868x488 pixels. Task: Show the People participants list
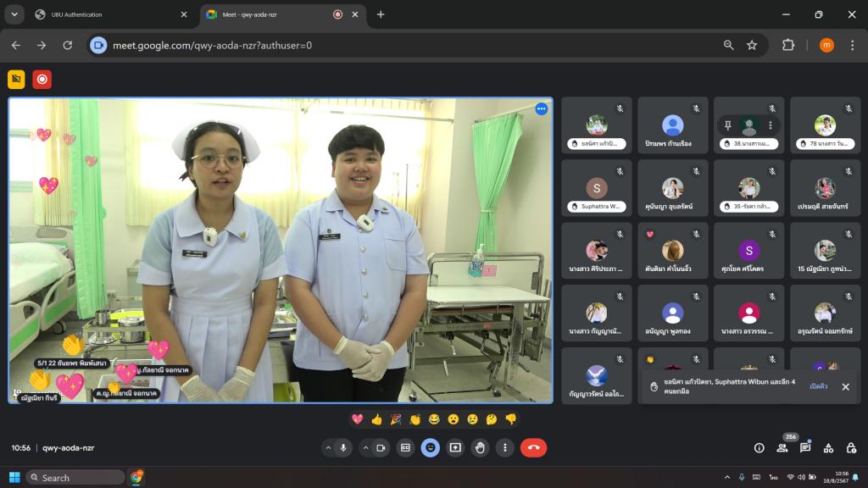[x=782, y=447]
